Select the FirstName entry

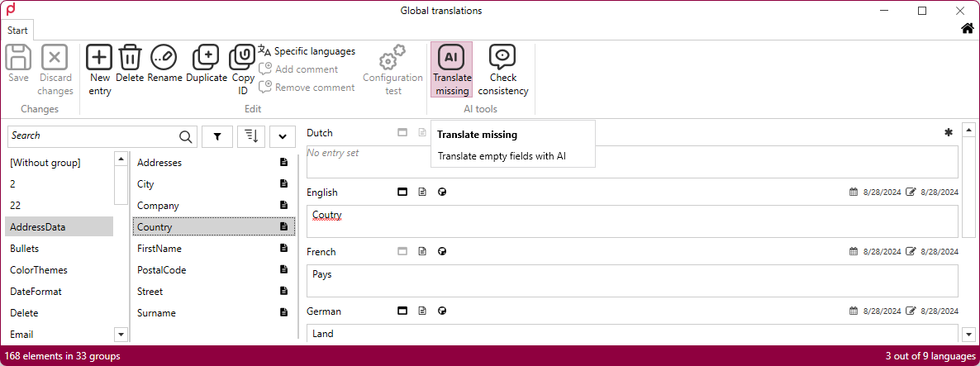pos(214,249)
